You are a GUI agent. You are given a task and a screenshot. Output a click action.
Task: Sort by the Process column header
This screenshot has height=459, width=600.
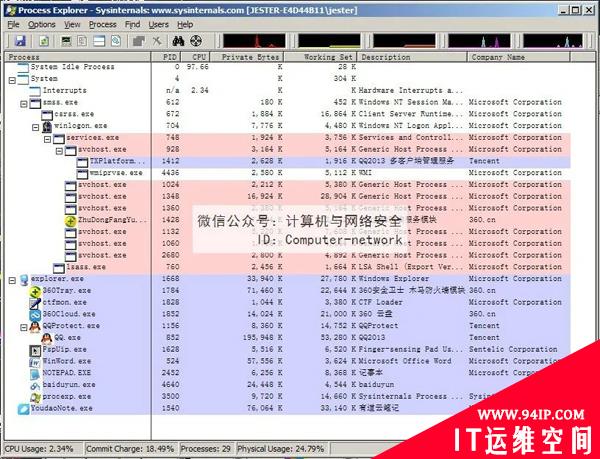tap(78, 57)
